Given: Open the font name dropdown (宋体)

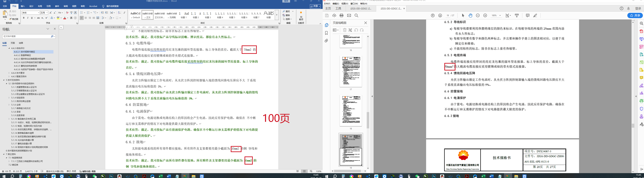Looking at the screenshot, I should 39,13.
